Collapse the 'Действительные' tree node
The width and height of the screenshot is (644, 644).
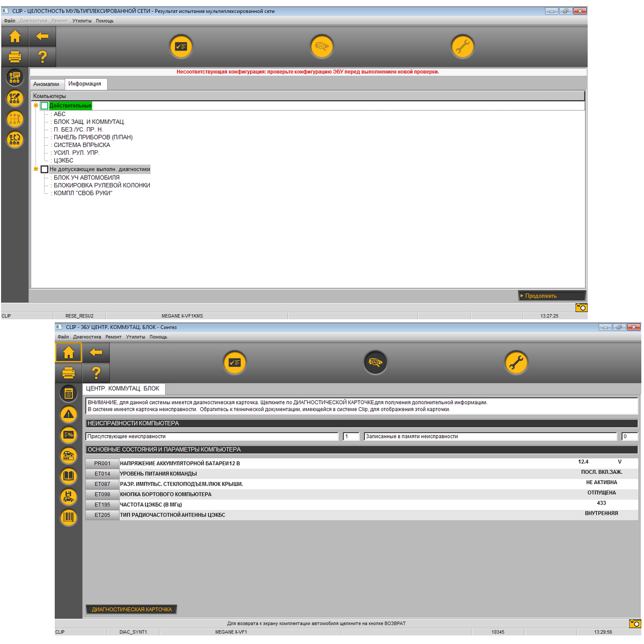pyautogui.click(x=36, y=106)
